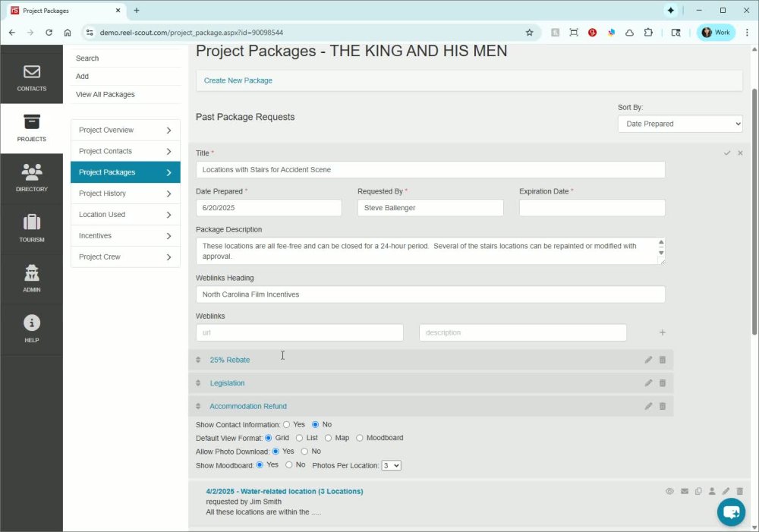
Task: Preview Water-related location package with eye icon
Action: pyautogui.click(x=669, y=491)
